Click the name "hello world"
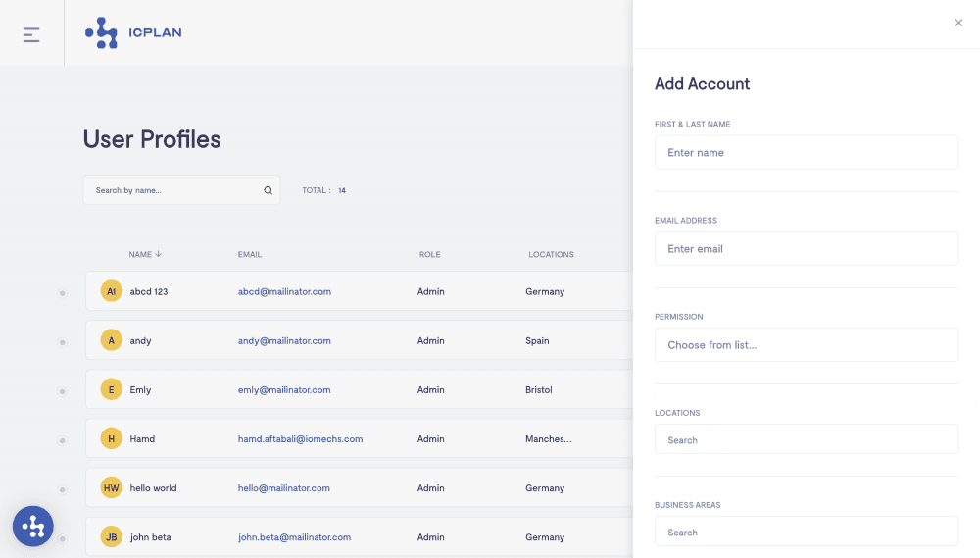Viewport: 980px width, 558px height. pyautogui.click(x=153, y=488)
